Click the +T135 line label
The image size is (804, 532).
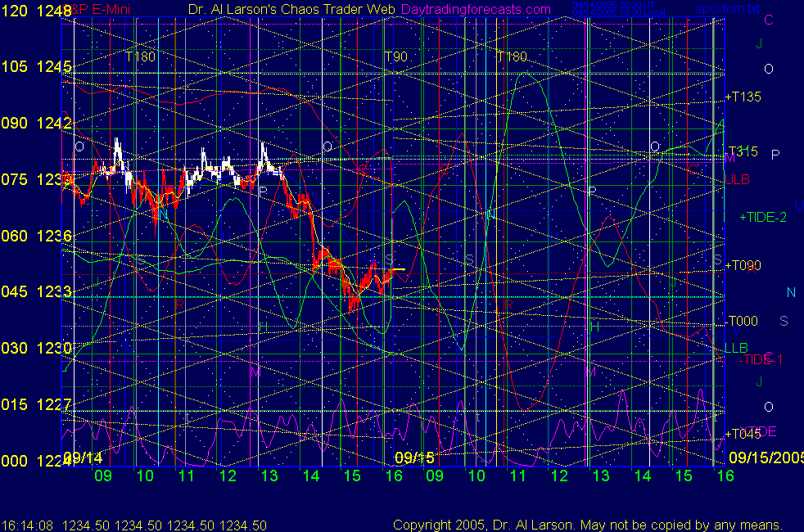pyautogui.click(x=743, y=97)
